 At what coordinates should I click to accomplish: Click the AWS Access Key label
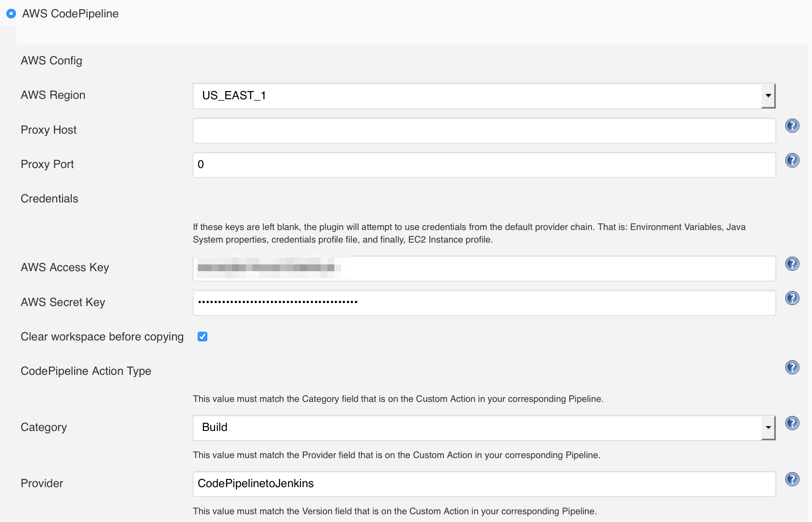point(65,267)
